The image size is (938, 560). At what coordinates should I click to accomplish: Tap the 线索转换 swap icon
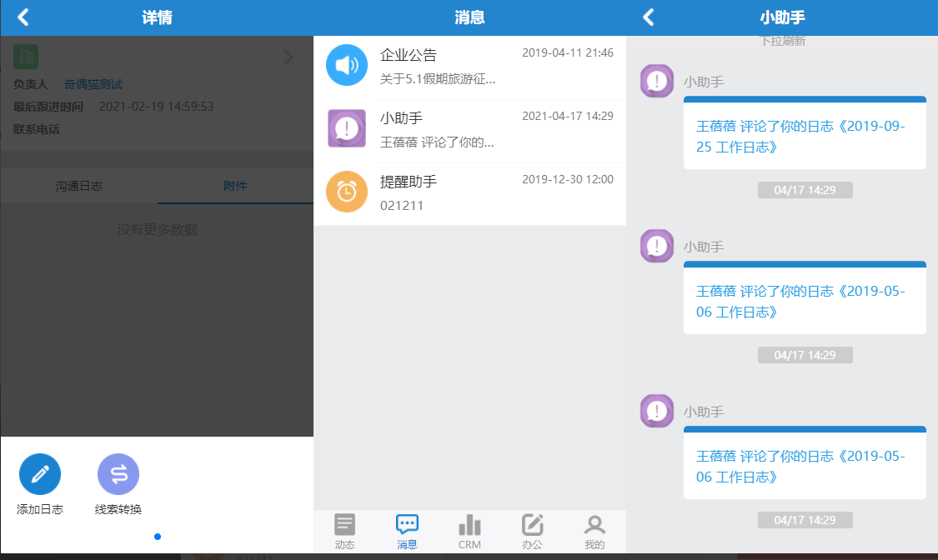[118, 474]
